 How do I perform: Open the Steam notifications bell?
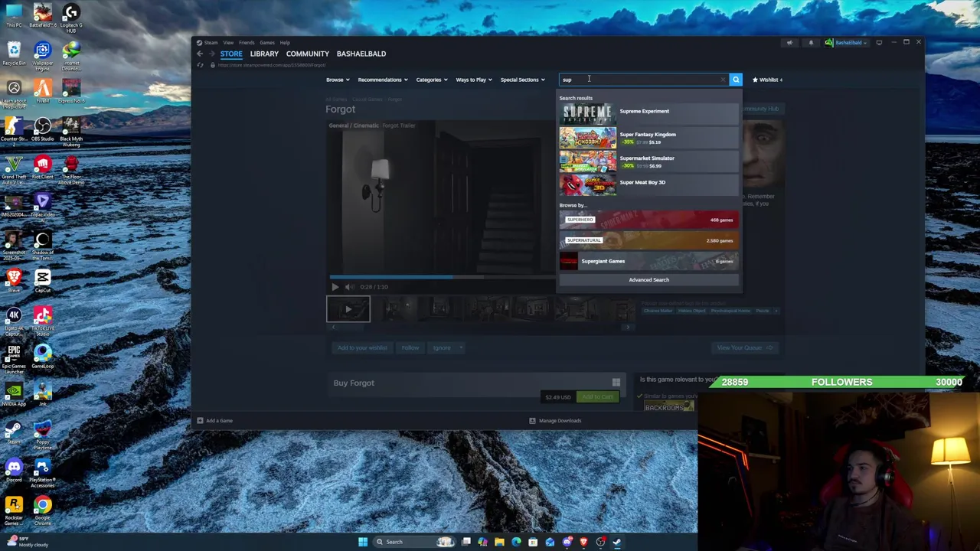pos(811,43)
